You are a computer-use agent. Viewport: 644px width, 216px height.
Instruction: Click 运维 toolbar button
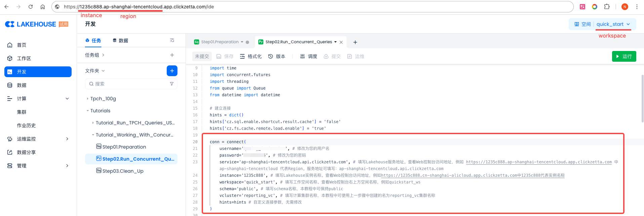tap(356, 56)
